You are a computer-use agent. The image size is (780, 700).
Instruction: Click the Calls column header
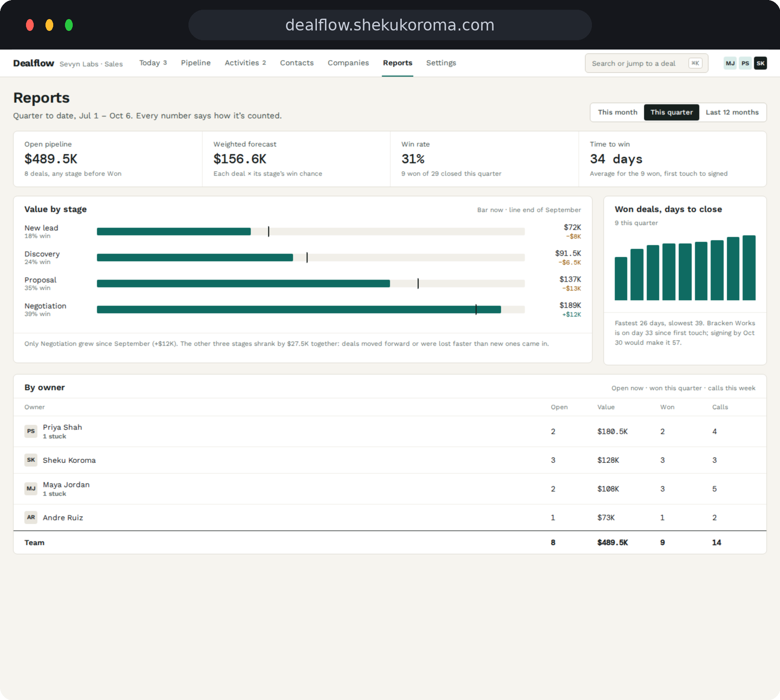720,407
